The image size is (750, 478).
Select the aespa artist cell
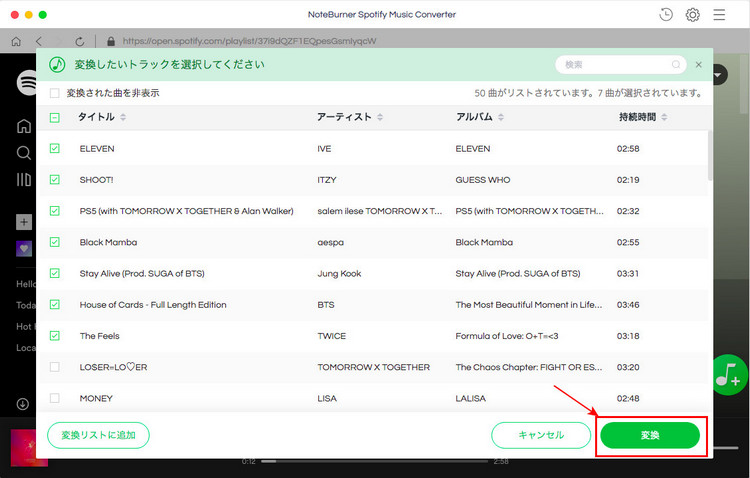tap(331, 243)
